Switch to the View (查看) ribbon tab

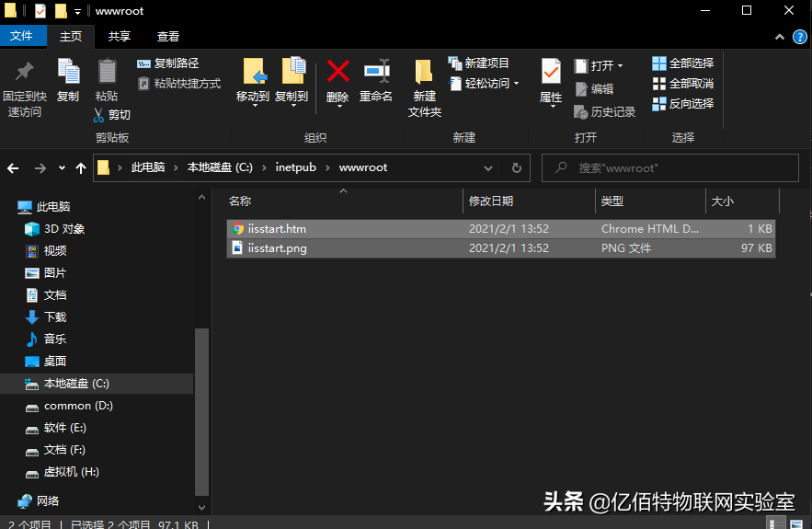[168, 36]
